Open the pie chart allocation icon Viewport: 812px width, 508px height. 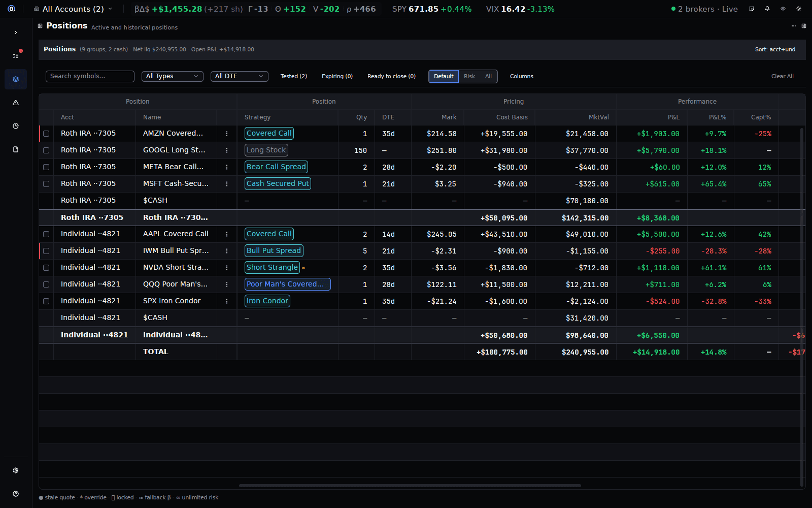tap(16, 126)
